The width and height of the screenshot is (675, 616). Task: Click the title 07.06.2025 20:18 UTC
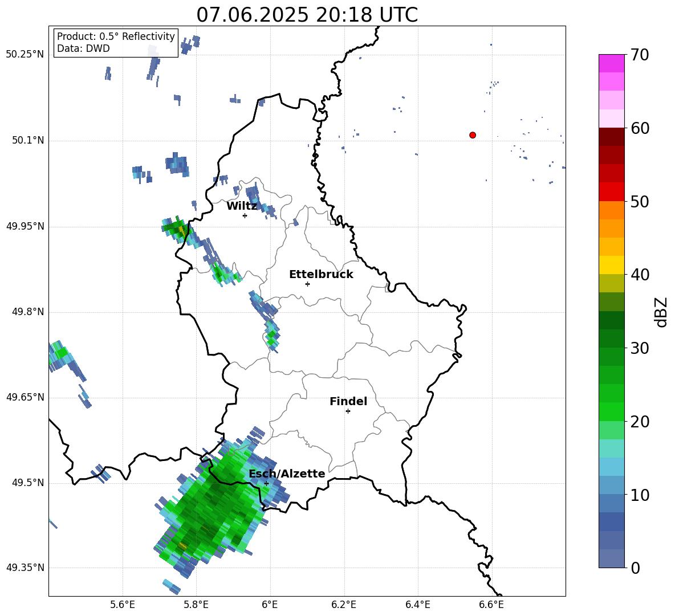click(x=307, y=15)
